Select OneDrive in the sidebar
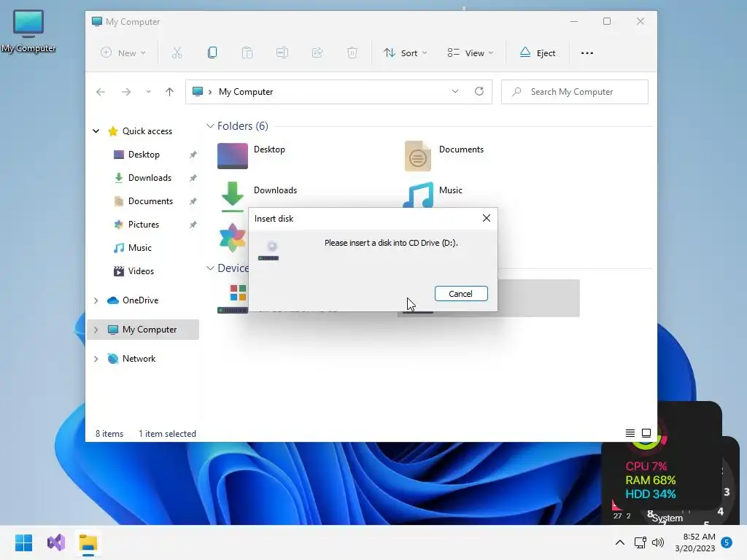Viewport: 747px width, 560px height. (139, 300)
